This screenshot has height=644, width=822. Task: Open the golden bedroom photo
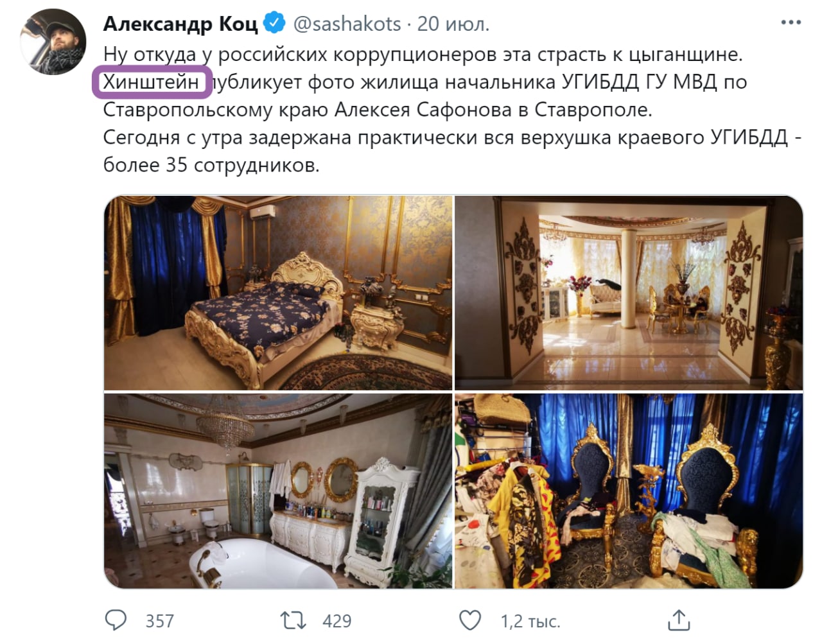[278, 292]
